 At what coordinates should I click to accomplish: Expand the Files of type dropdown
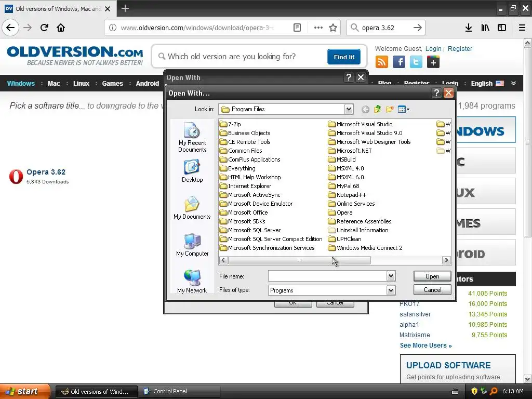point(391,290)
